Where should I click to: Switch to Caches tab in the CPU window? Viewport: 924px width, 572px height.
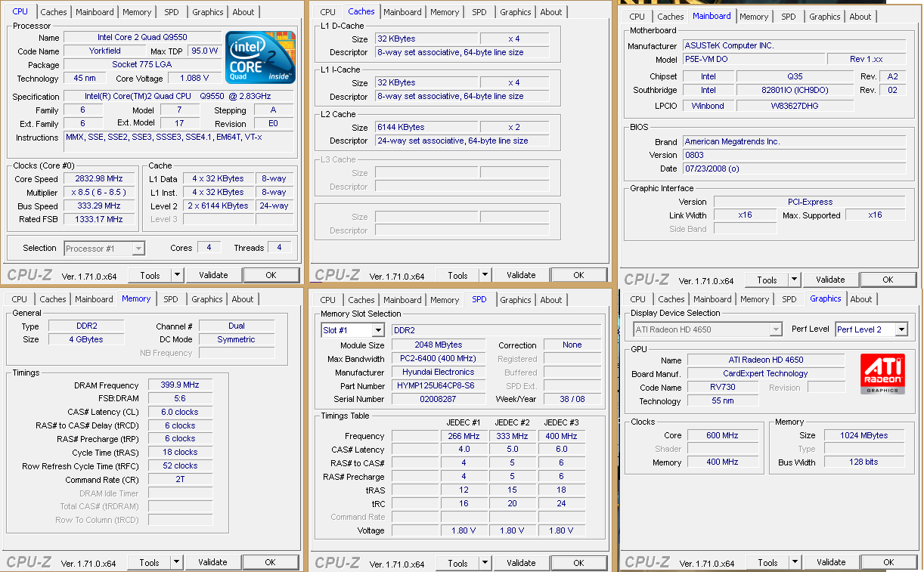point(54,12)
